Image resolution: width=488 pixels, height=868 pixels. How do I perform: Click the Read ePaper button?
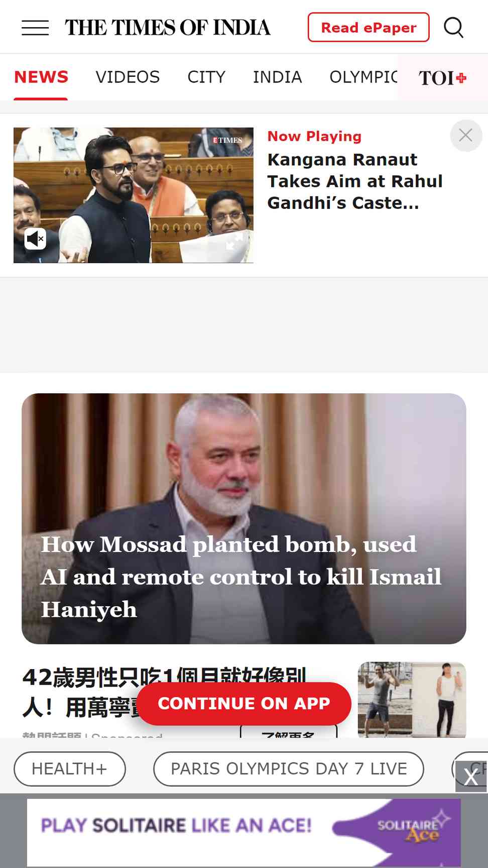369,27
